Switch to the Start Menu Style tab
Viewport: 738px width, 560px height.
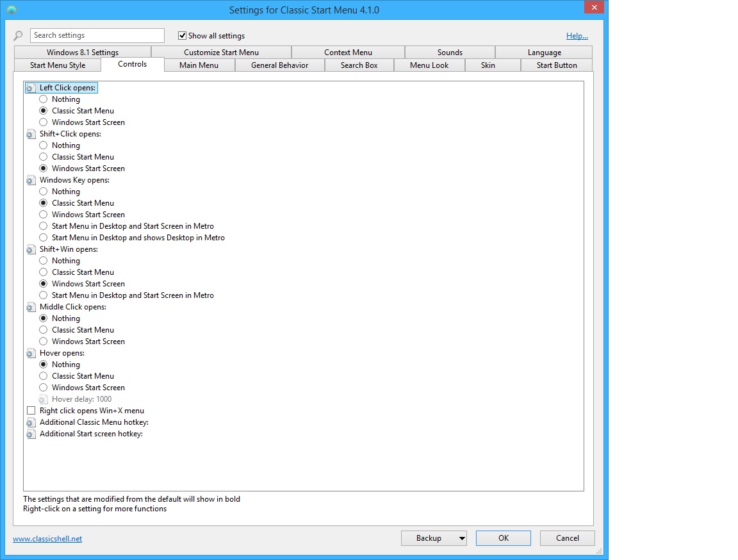(58, 65)
